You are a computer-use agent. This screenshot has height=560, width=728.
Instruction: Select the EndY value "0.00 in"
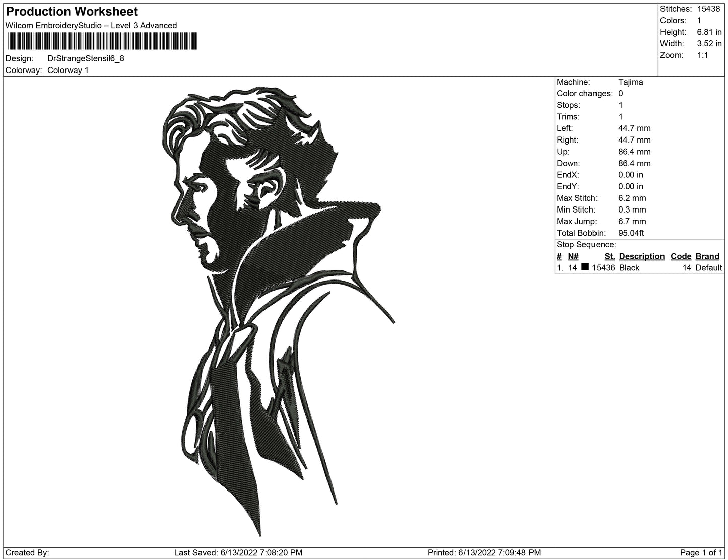pyautogui.click(x=631, y=186)
